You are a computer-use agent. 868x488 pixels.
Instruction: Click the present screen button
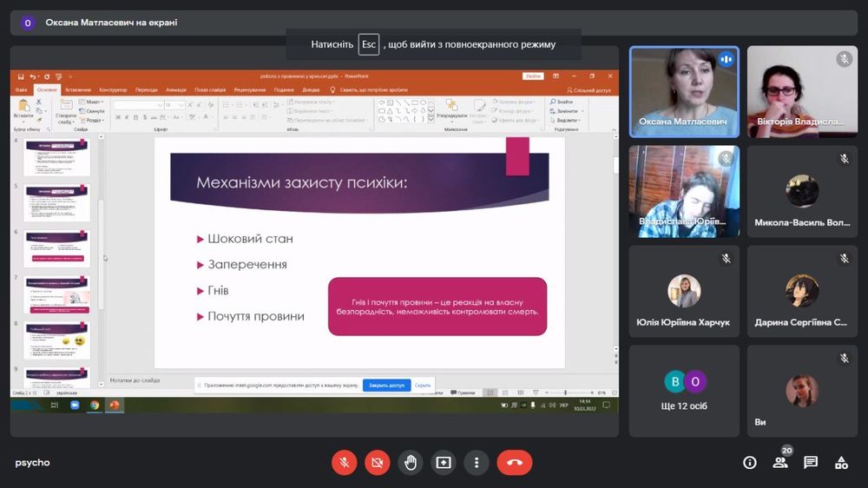click(444, 463)
